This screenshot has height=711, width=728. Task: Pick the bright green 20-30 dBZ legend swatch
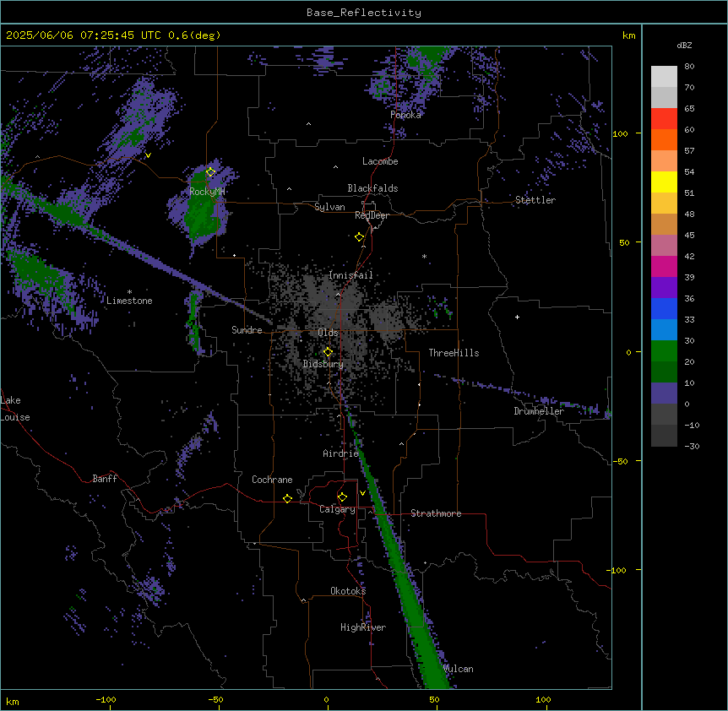664,351
